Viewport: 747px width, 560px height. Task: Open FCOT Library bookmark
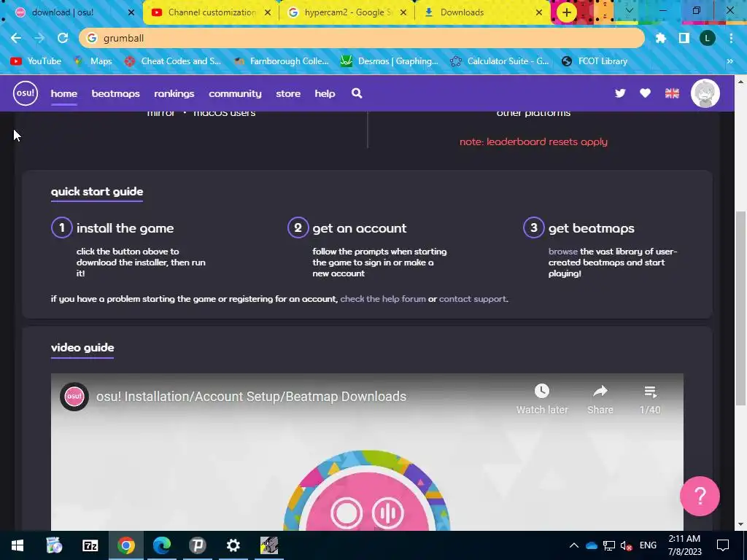(x=595, y=61)
